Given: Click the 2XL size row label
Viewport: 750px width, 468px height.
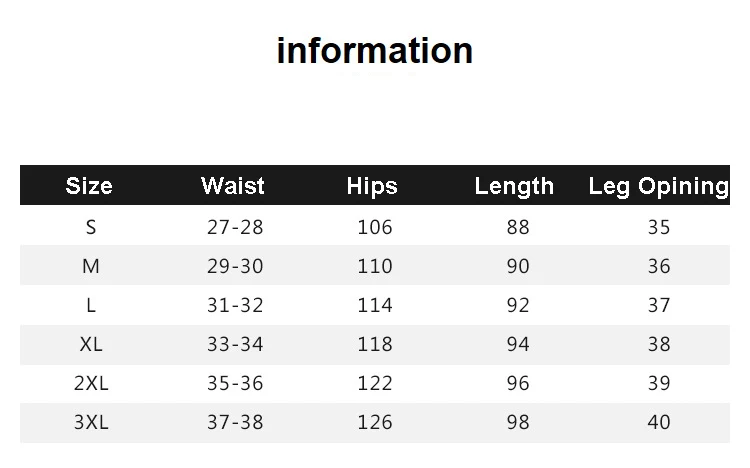Looking at the screenshot, I should (x=91, y=383).
